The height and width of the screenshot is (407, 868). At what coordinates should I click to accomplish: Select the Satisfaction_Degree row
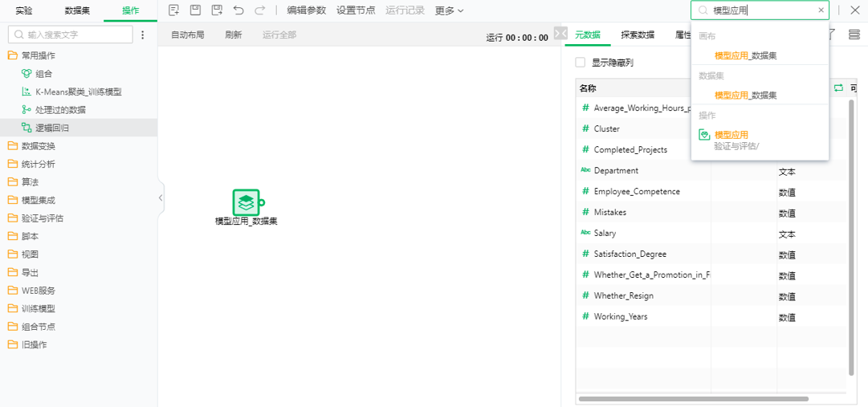tap(711, 254)
